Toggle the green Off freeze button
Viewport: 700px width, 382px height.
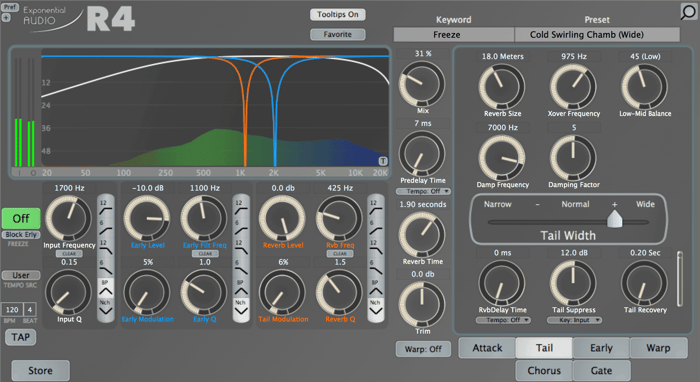[x=21, y=219]
